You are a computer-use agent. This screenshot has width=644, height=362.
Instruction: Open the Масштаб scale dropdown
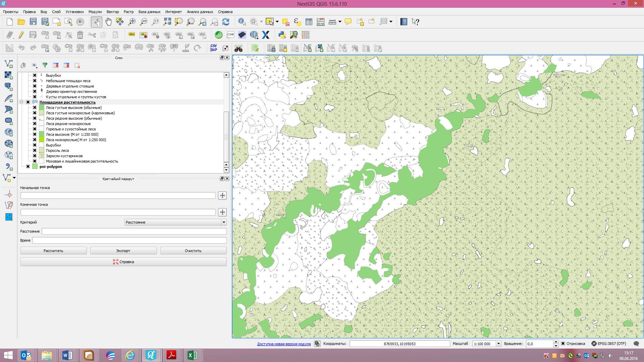click(x=499, y=344)
